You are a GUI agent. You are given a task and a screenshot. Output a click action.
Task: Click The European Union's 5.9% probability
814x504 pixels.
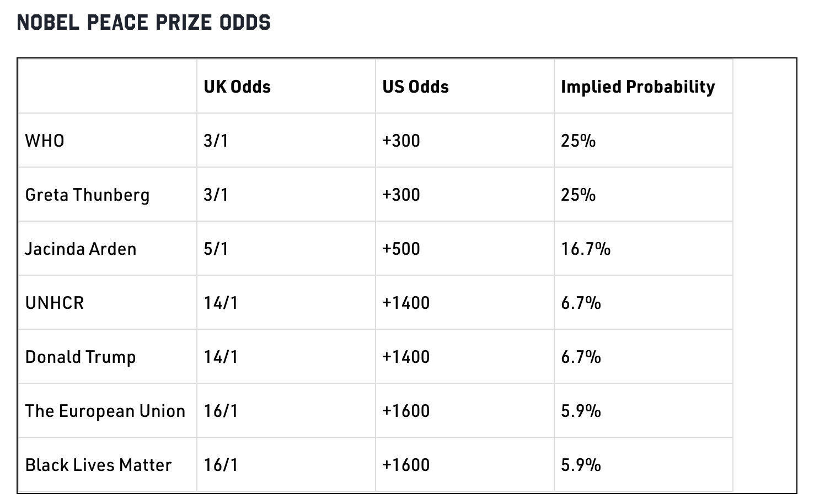point(581,411)
